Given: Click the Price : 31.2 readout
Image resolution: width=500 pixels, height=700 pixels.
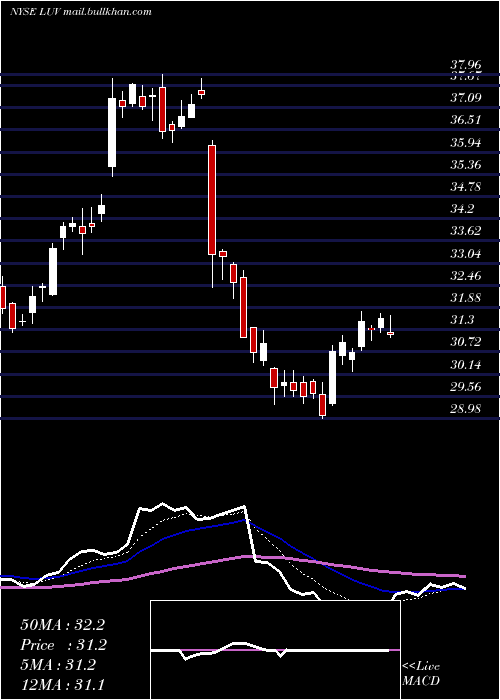Looking at the screenshot, I should click(x=63, y=645).
